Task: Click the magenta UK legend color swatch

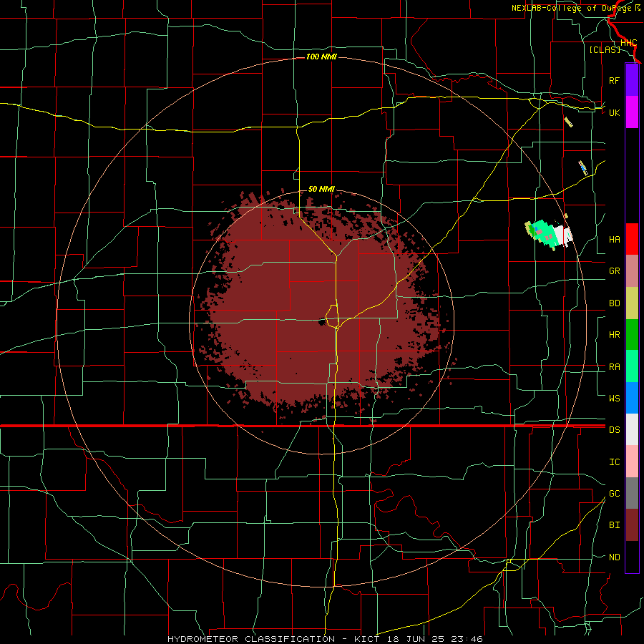Action: tap(632, 112)
